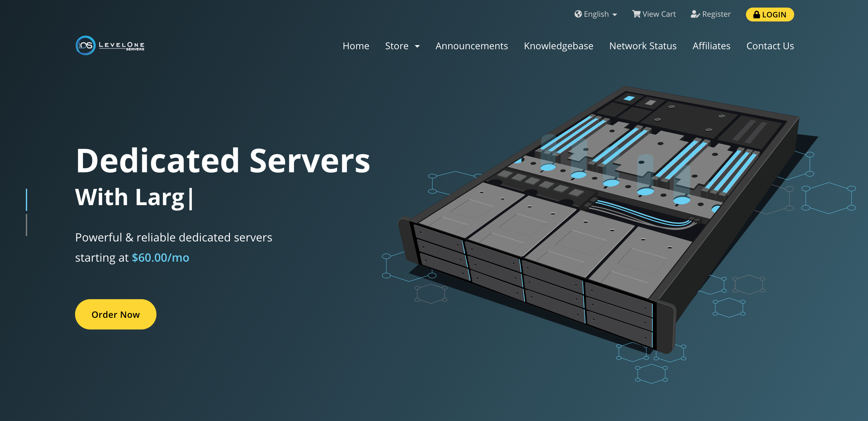Click the lock icon on LOGIN

756,15
